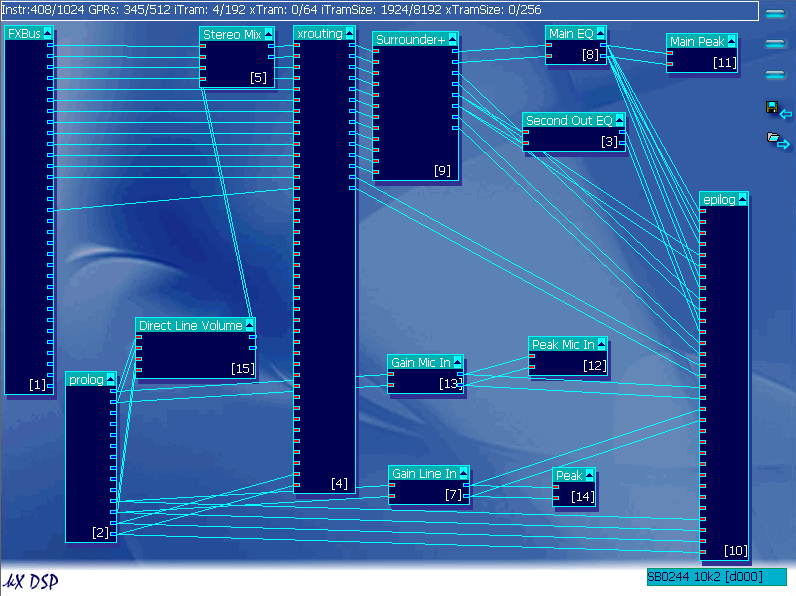
Task: Click the kX DSP logo
Action: [x=30, y=582]
